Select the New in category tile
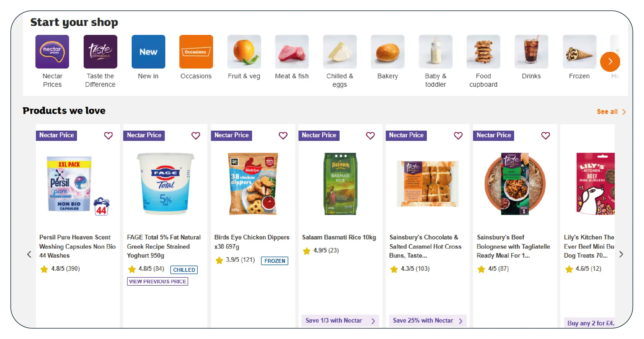 (148, 52)
